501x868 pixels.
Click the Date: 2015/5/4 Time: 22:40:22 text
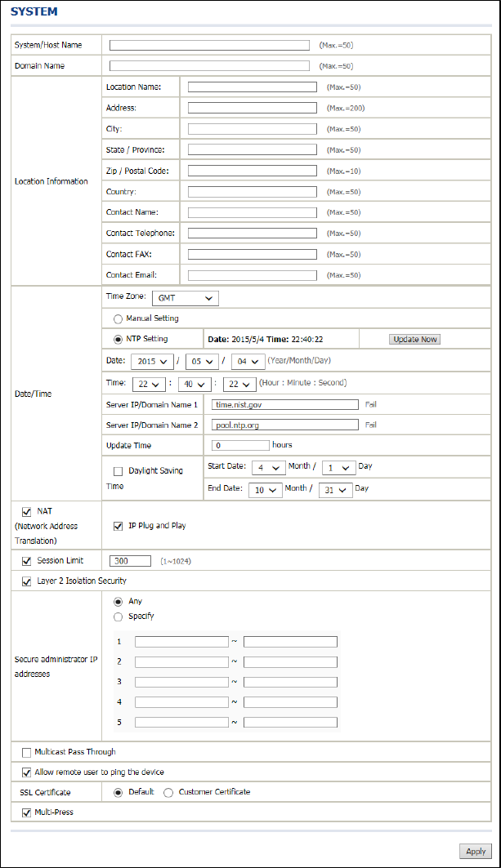(x=266, y=340)
